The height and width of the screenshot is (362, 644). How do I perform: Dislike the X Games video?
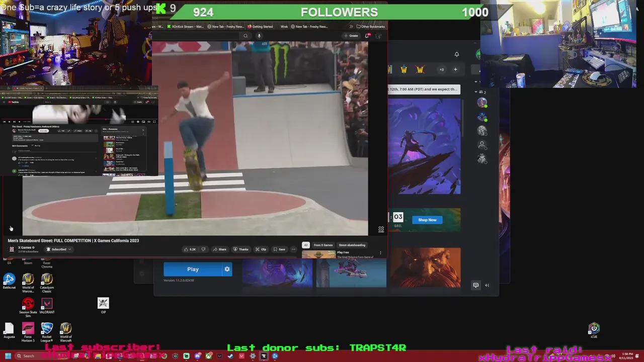point(203,249)
